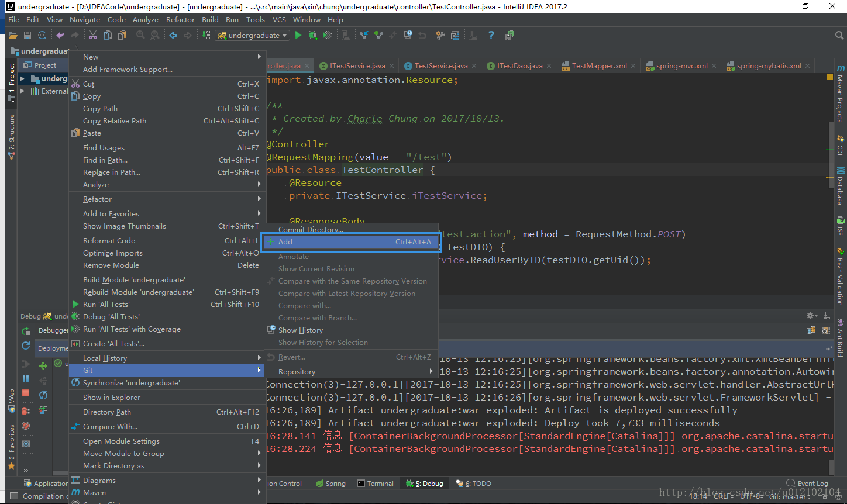Click editor vertical scrollbar on right

click(831, 155)
